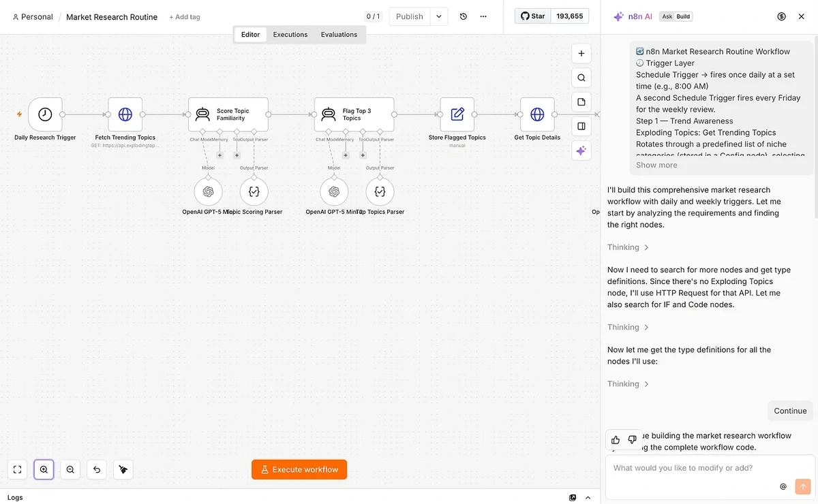This screenshot has width=818, height=504.
Task: Open the three-dot workflow options menu
Action: [x=483, y=16]
